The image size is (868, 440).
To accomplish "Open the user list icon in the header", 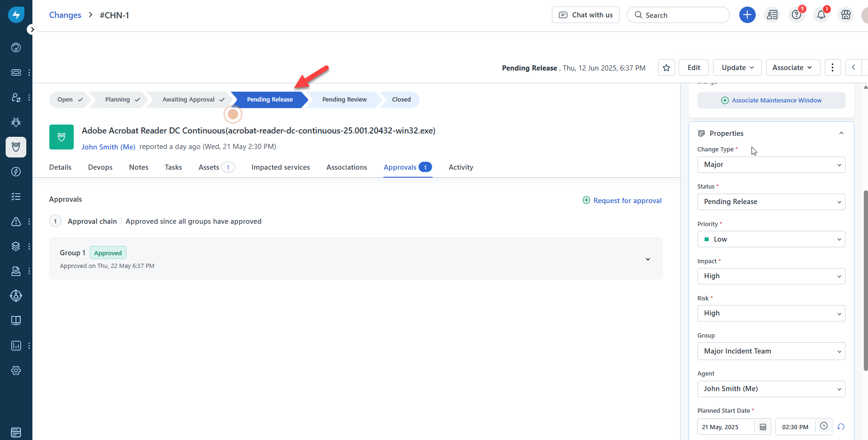I will tap(772, 15).
